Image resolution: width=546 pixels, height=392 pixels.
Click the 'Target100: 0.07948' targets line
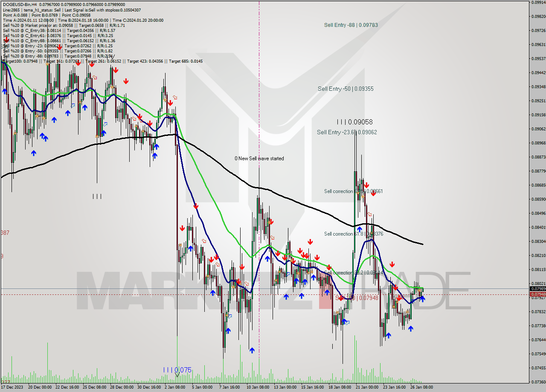coord(102,61)
